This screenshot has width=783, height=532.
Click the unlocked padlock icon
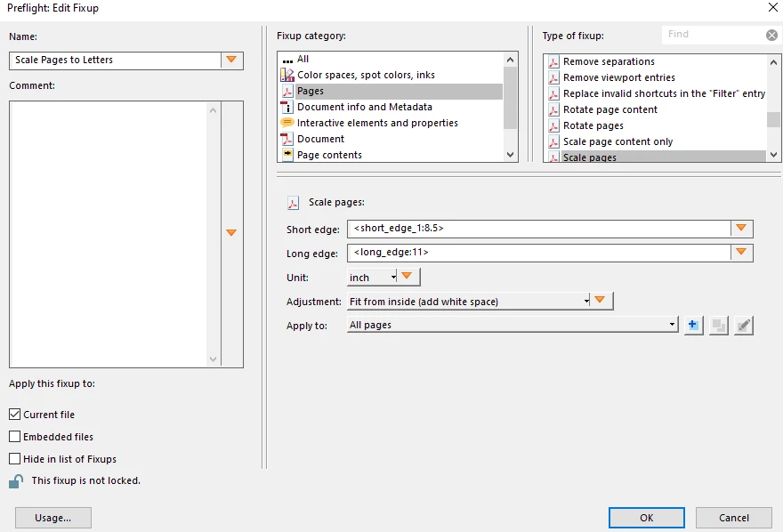(x=16, y=481)
